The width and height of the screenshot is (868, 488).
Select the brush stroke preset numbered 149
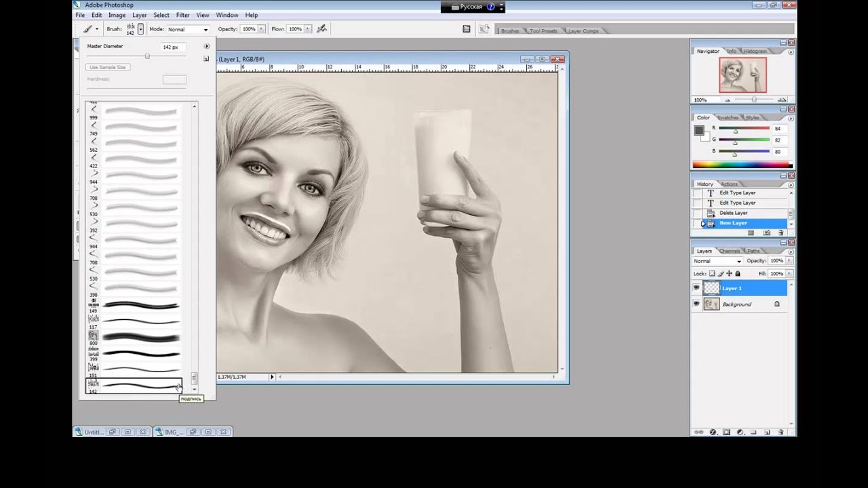134,306
